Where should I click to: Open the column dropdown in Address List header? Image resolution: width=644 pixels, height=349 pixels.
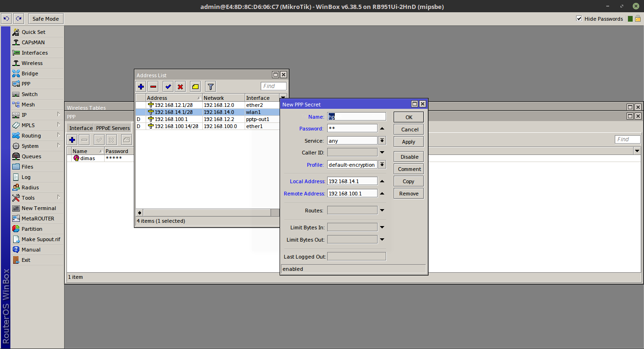(283, 97)
